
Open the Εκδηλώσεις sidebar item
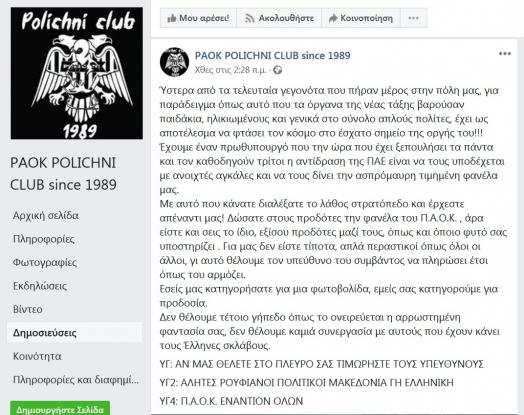coord(40,286)
